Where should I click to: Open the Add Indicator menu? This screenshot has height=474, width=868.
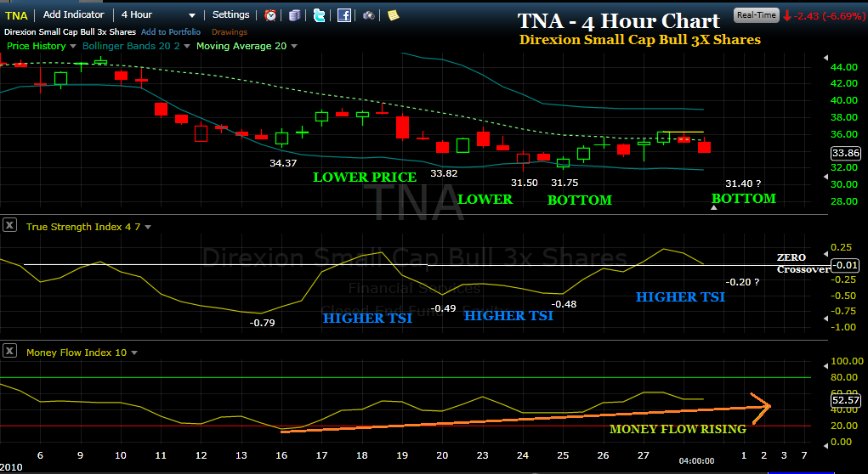click(x=74, y=15)
